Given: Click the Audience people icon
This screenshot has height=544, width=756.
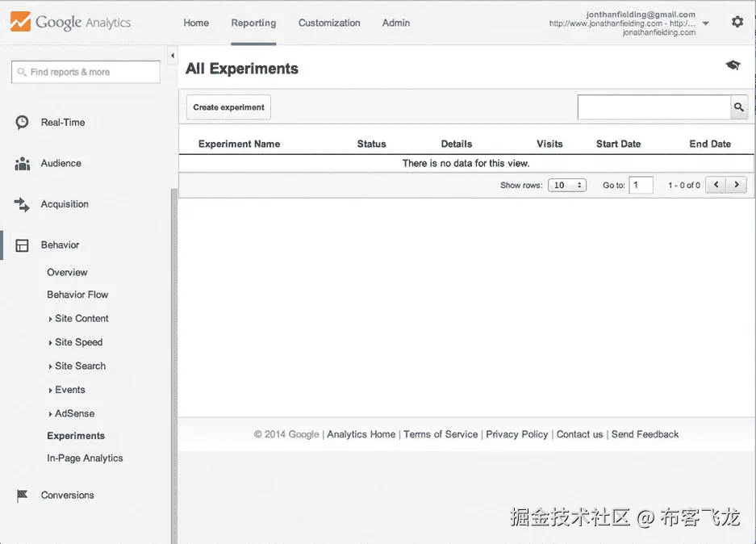Looking at the screenshot, I should pyautogui.click(x=22, y=164).
